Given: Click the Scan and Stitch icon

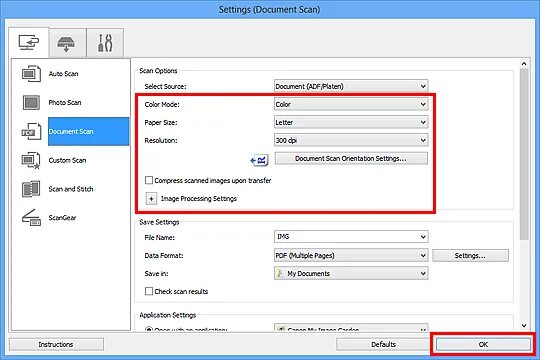Looking at the screenshot, I should tap(31, 189).
